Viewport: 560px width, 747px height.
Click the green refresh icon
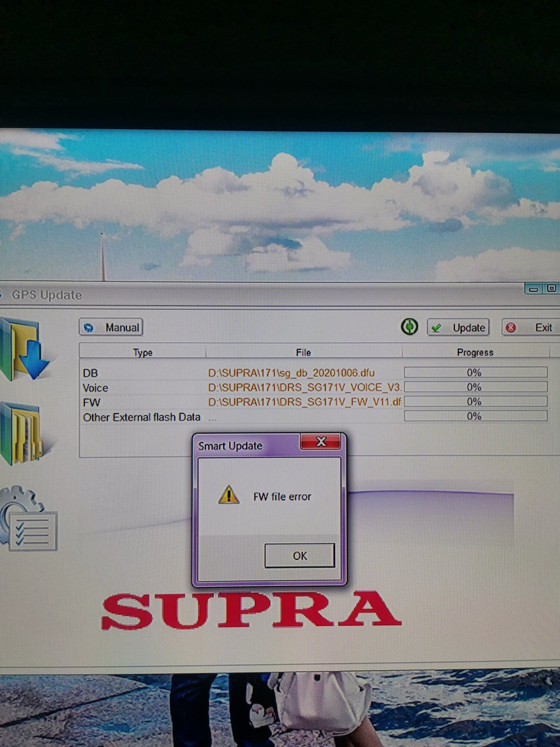click(409, 327)
